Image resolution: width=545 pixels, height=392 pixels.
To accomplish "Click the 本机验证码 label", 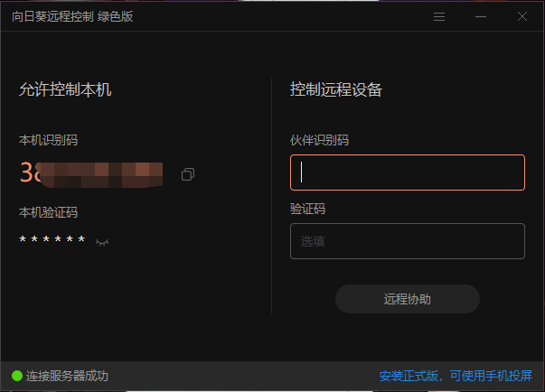I will tap(48, 212).
